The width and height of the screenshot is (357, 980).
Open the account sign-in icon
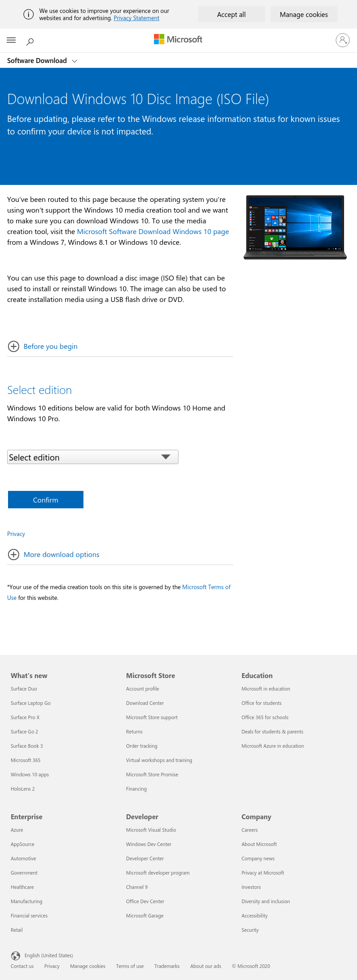[x=342, y=40]
